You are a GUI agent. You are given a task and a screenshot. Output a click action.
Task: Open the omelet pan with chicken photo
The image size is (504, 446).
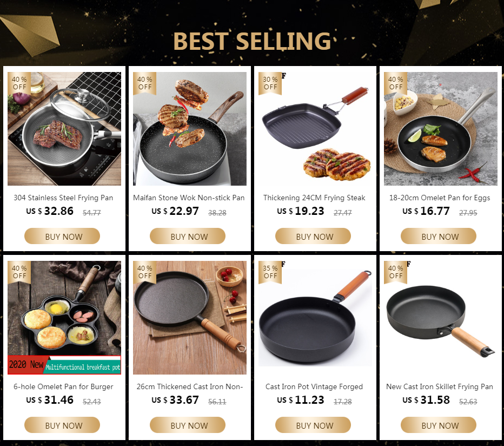(441, 129)
